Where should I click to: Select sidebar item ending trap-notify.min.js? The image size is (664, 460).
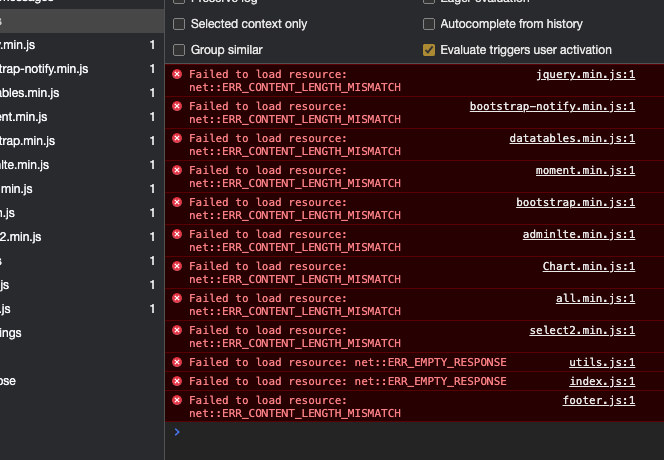[x=82, y=69]
